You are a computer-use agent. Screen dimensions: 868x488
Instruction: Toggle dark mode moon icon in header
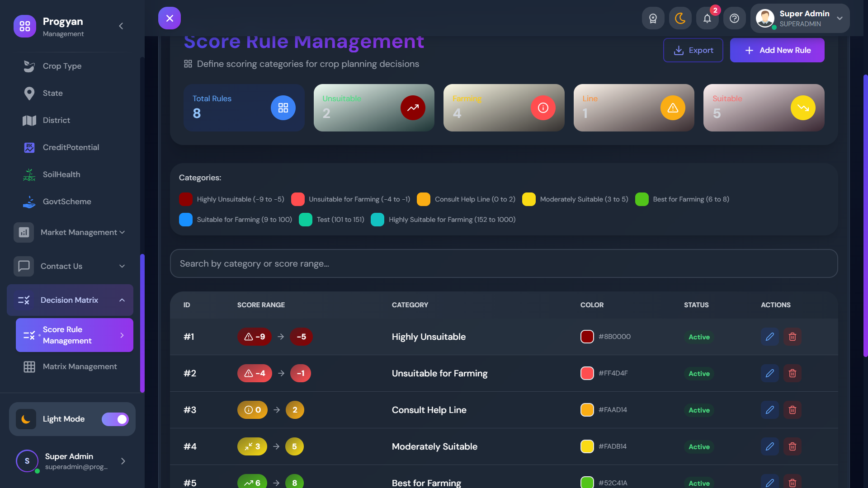(x=680, y=19)
